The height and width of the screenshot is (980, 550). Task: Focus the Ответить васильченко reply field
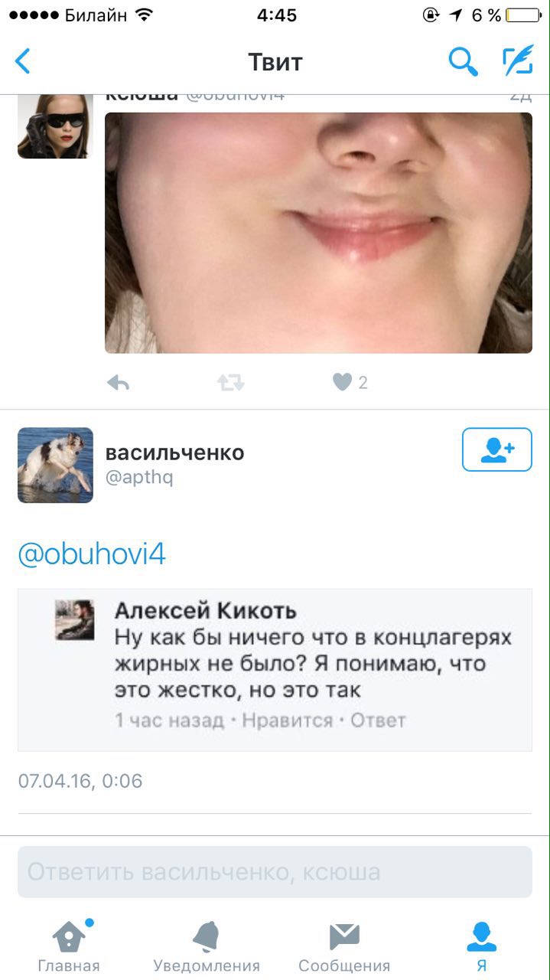click(275, 872)
